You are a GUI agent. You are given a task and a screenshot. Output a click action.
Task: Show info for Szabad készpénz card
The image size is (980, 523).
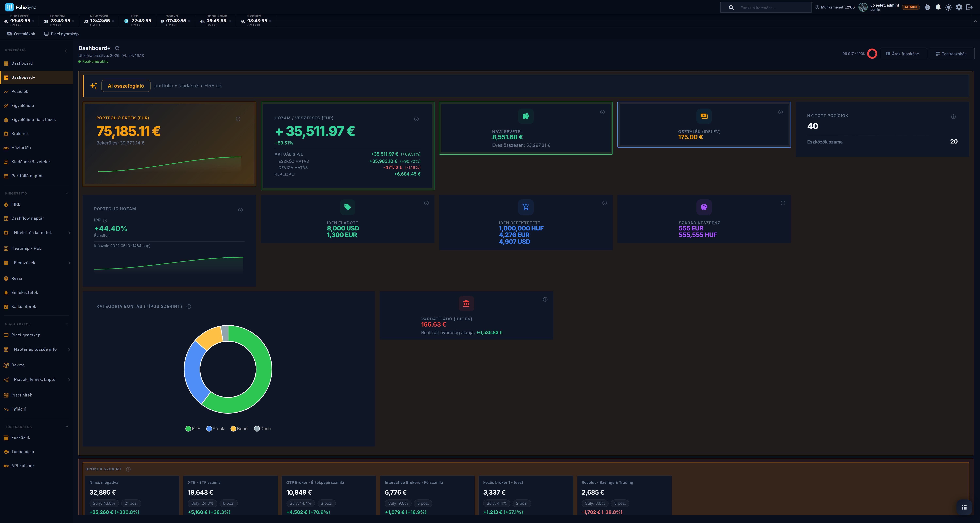pos(783,203)
